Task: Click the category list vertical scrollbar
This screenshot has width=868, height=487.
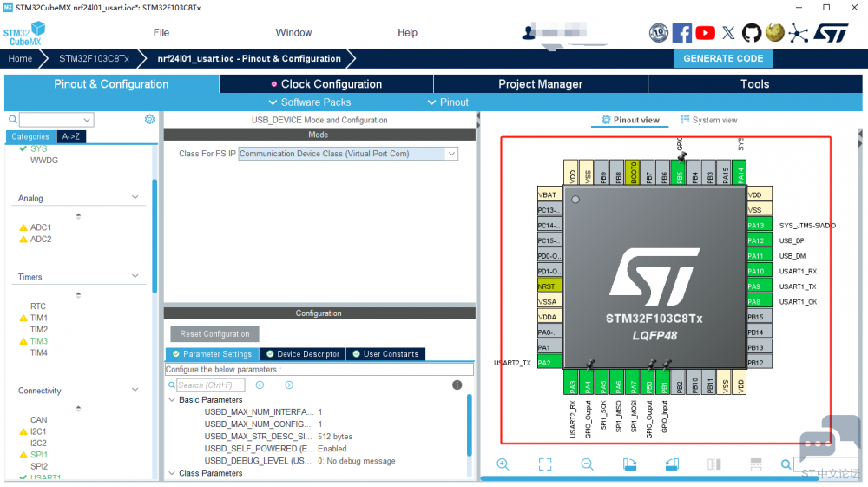Action: pyautogui.click(x=155, y=236)
